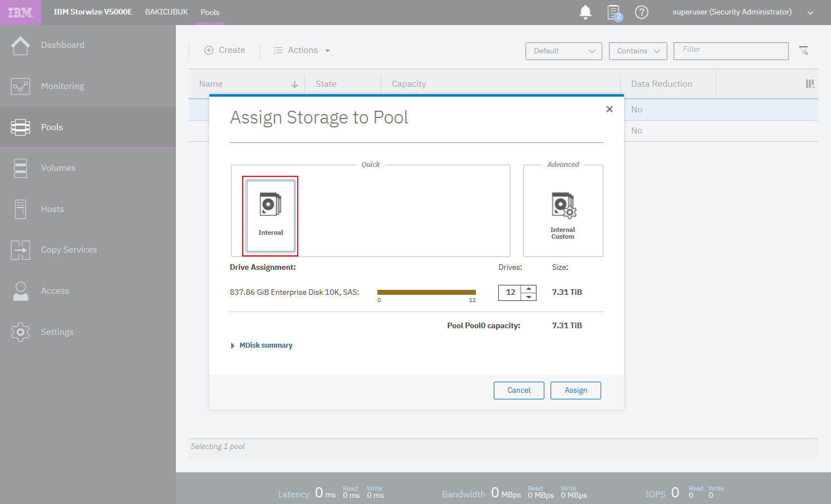Open the Contains dropdown
This screenshot has height=504, width=831.
[x=637, y=51]
